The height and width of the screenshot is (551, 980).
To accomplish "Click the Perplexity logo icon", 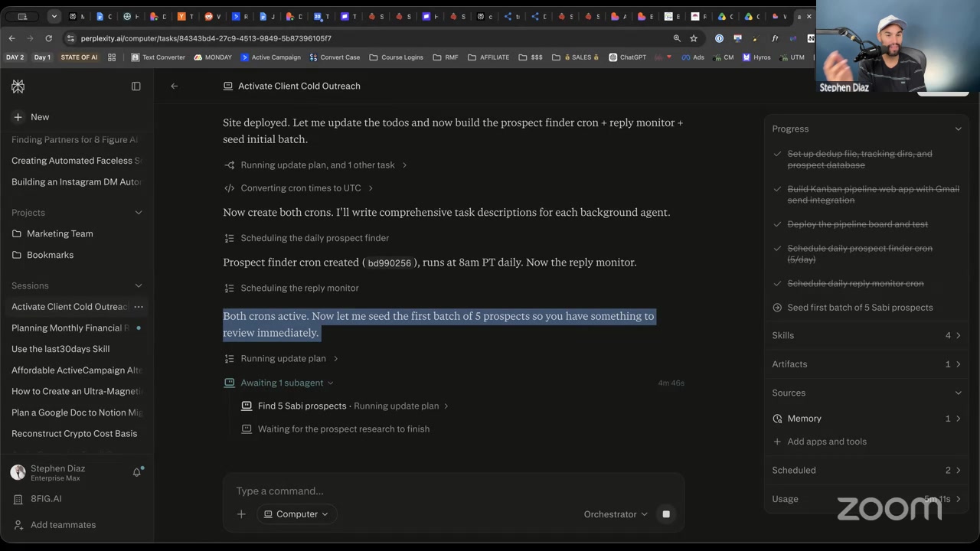I will (18, 86).
